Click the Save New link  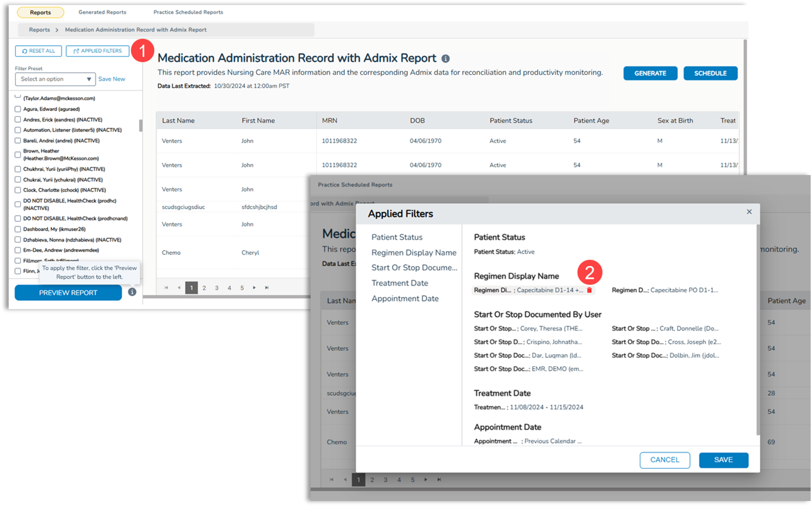[111, 79]
